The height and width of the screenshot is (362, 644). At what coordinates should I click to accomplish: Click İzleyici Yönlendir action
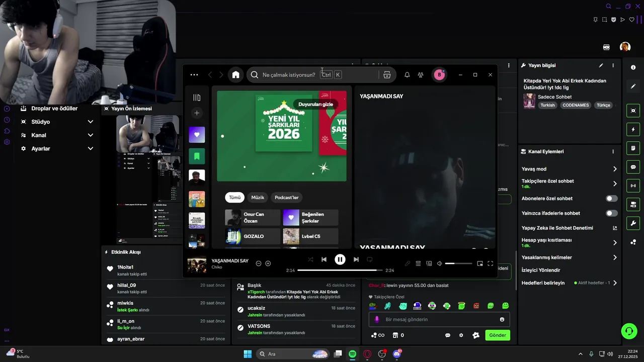[541, 270]
